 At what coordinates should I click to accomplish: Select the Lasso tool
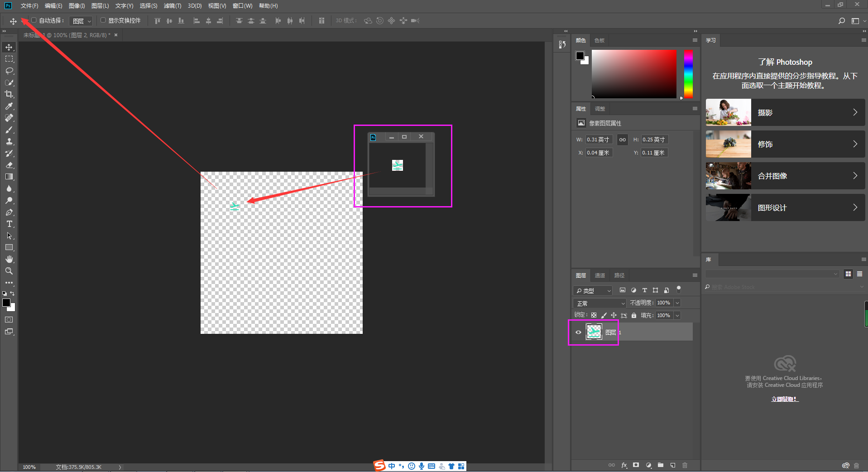9,71
